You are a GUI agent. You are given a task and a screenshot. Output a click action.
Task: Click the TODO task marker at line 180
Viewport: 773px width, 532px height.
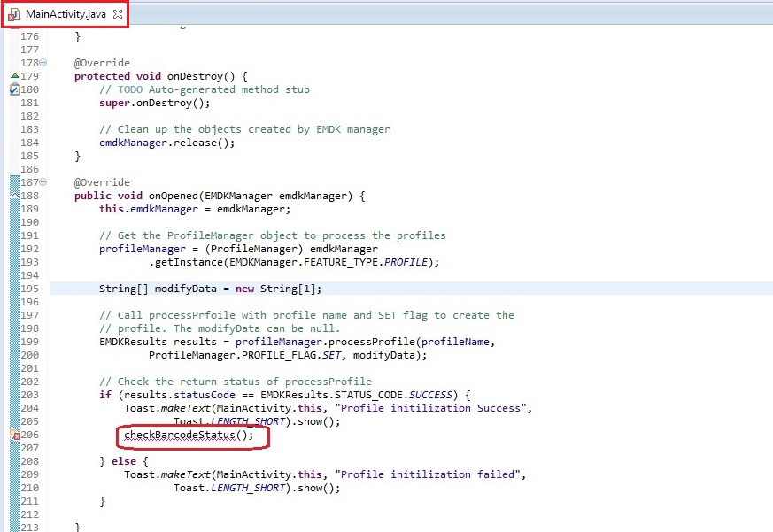tap(13, 89)
